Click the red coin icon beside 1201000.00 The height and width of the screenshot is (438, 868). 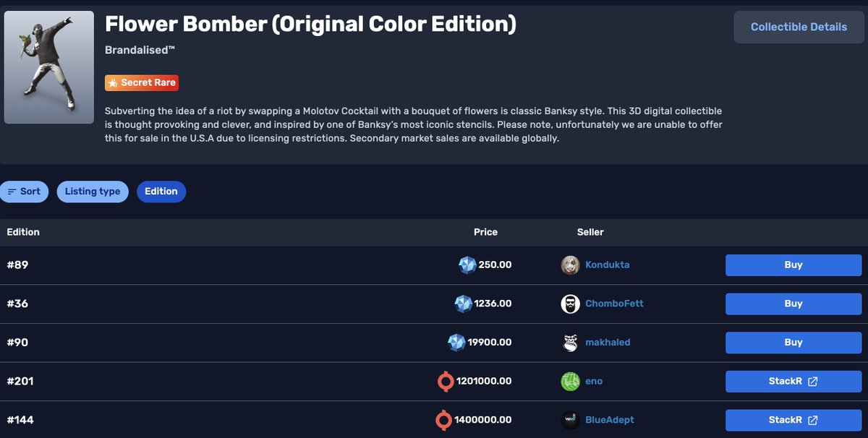tap(446, 382)
